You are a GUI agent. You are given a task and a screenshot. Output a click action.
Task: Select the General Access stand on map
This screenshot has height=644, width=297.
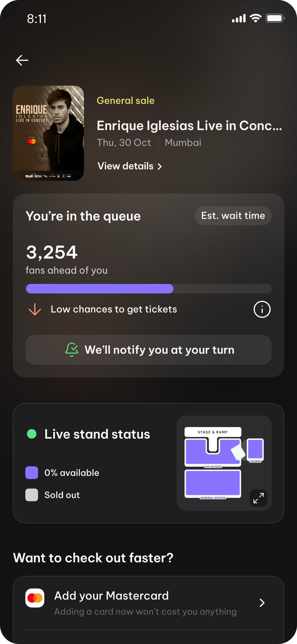(x=213, y=483)
